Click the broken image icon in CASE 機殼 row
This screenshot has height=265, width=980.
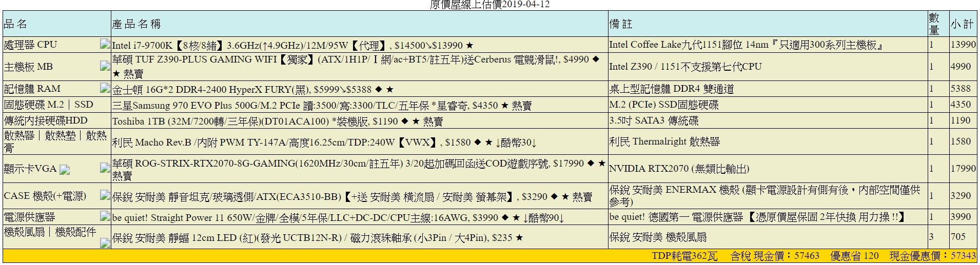pos(105,195)
